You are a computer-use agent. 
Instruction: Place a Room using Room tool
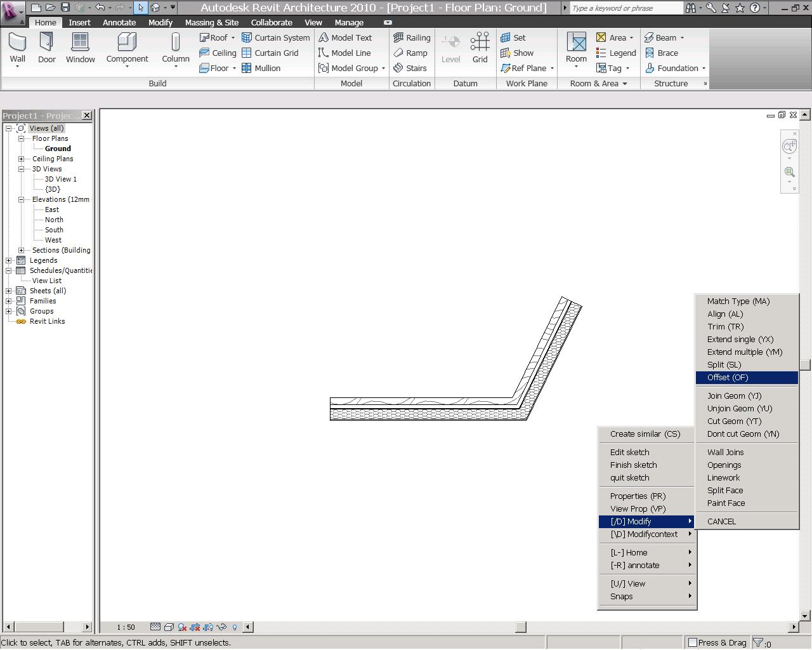[x=576, y=43]
